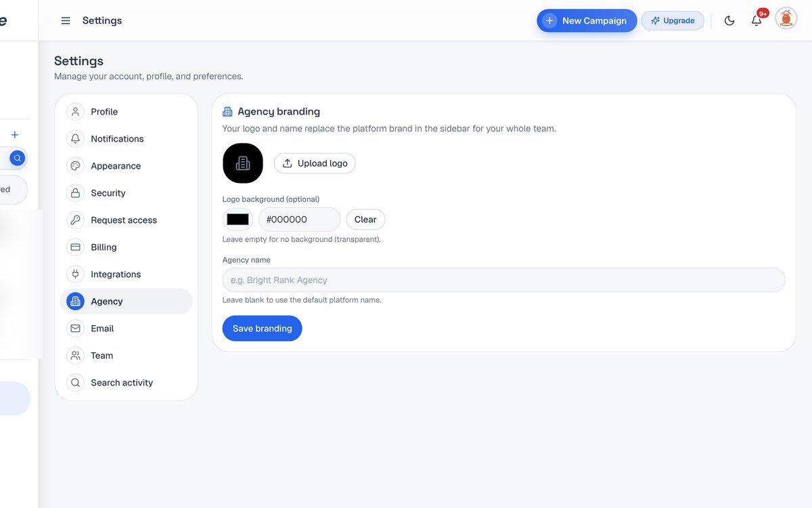Click the Agency building icon in sidebar

click(x=75, y=301)
